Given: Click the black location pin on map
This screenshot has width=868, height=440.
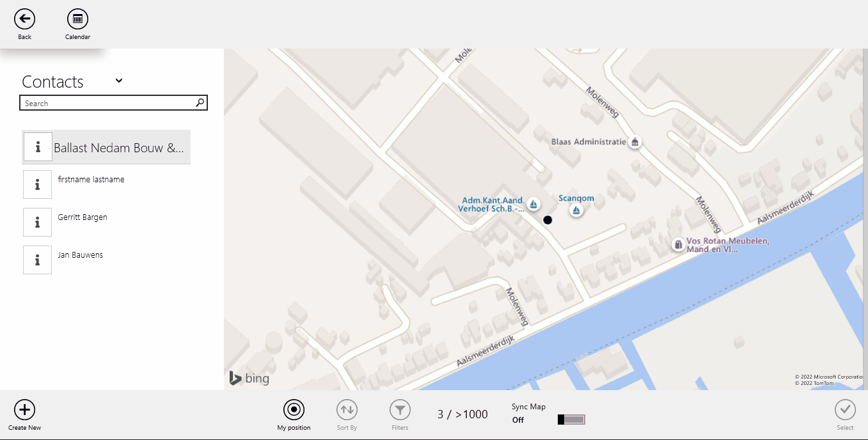Looking at the screenshot, I should click(x=548, y=220).
